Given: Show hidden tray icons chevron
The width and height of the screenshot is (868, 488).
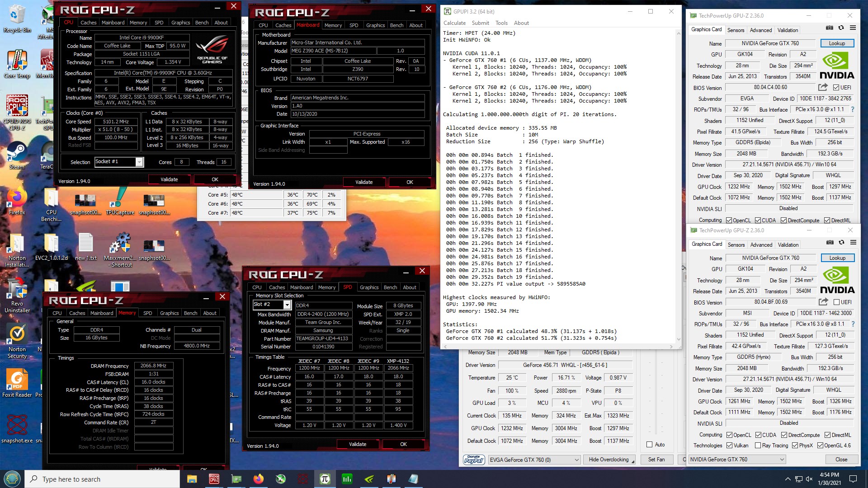Looking at the screenshot, I should click(788, 479).
